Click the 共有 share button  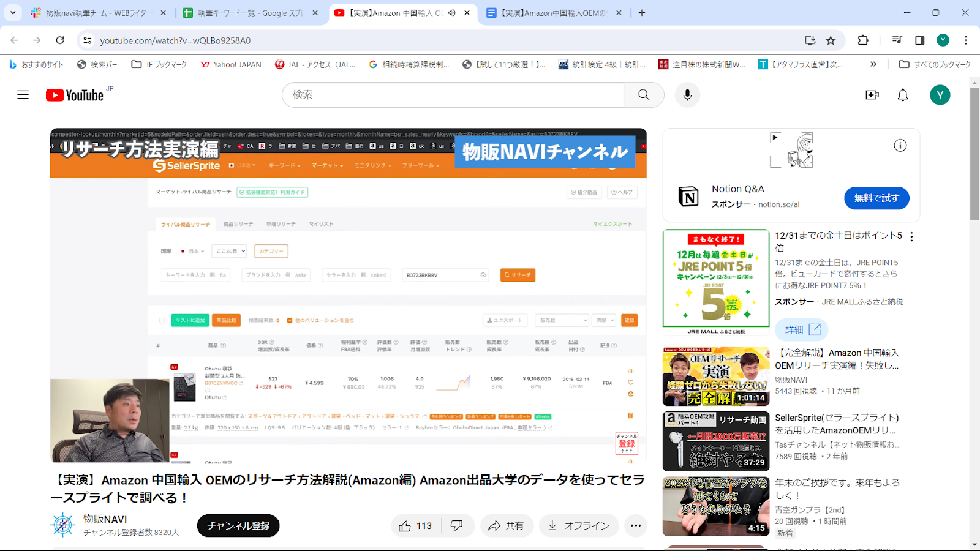(506, 526)
